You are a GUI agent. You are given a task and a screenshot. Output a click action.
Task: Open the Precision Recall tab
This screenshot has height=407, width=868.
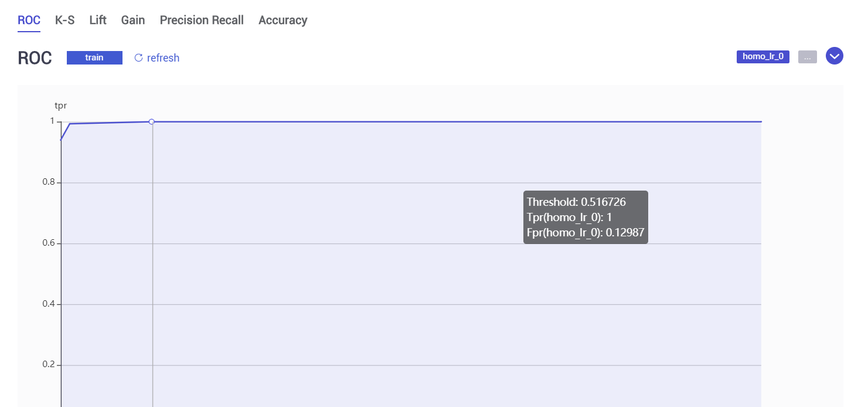click(x=202, y=20)
